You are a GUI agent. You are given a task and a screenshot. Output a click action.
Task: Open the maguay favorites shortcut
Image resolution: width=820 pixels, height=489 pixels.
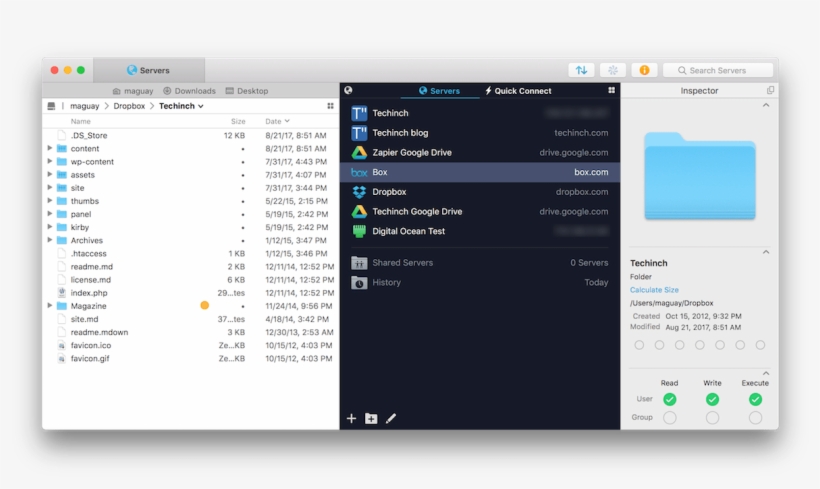click(x=133, y=91)
